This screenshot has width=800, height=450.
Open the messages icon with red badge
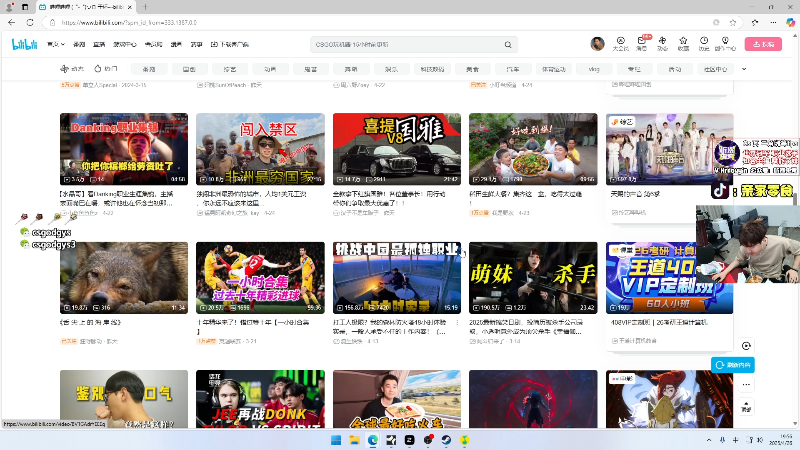pyautogui.click(x=641, y=44)
